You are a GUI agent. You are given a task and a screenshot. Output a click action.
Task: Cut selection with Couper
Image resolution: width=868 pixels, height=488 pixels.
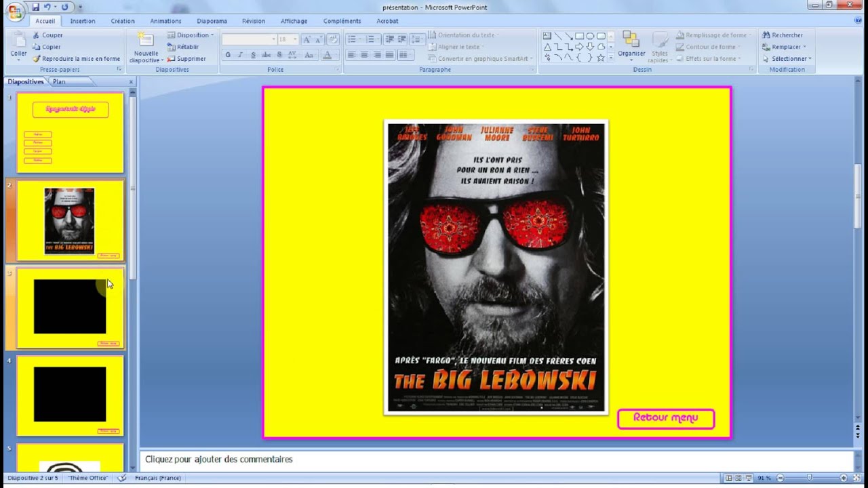(x=47, y=35)
